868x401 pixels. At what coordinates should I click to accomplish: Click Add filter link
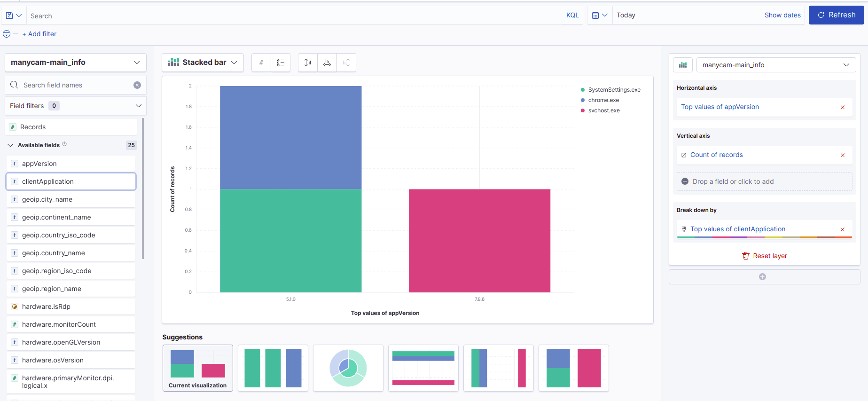[x=39, y=34]
